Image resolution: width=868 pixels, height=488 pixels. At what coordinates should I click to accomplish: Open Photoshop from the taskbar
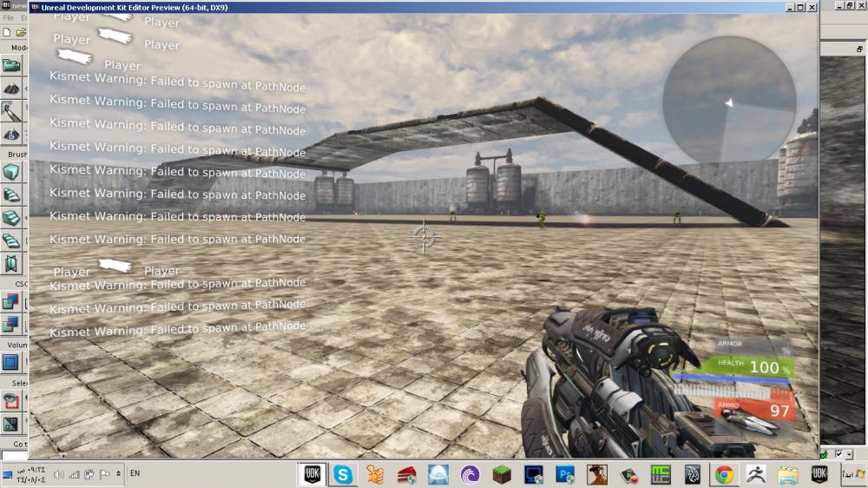tap(566, 475)
